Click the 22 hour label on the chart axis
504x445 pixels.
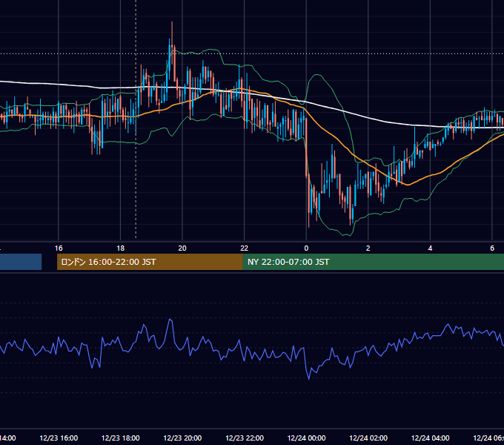[x=245, y=248]
